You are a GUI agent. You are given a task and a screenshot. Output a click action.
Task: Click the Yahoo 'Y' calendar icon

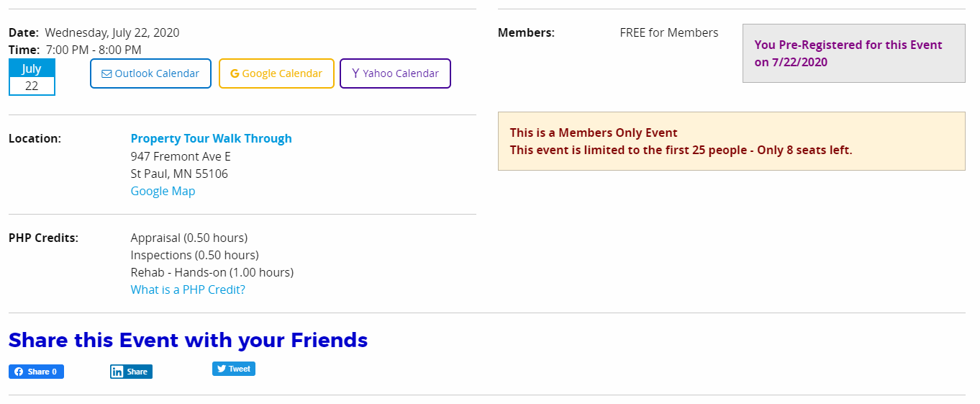355,73
